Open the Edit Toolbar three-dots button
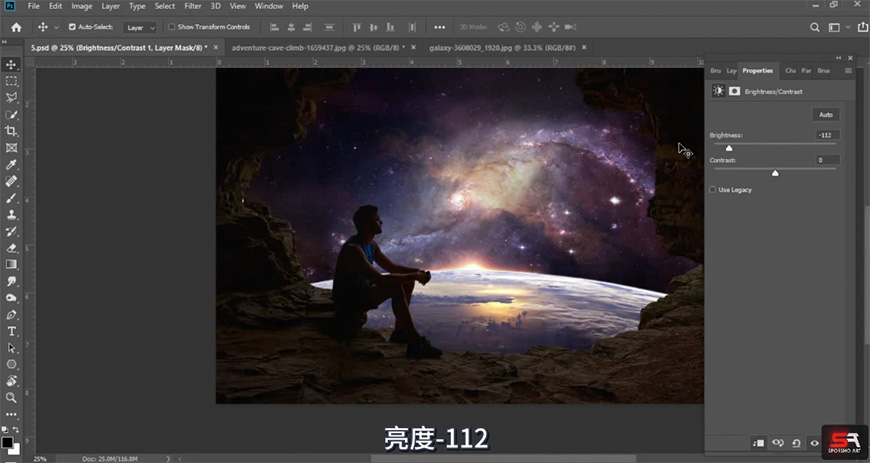The image size is (870, 463). coord(11,414)
